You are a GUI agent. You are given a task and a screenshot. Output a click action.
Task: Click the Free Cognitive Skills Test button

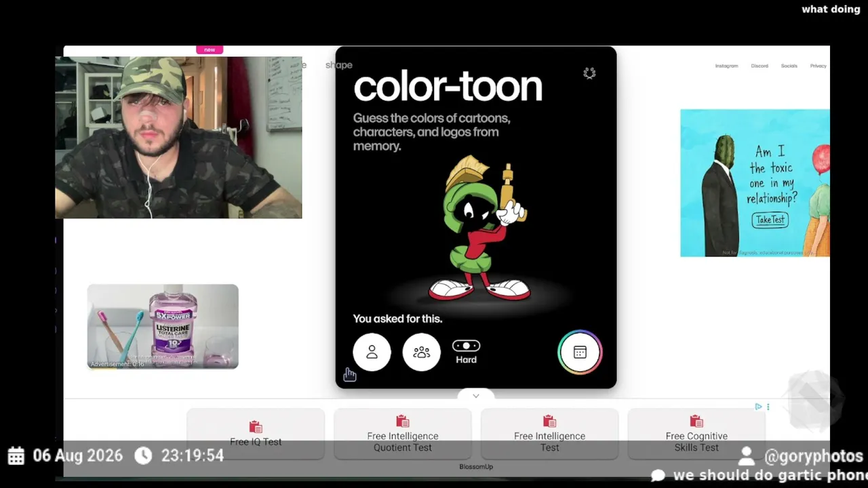(x=696, y=434)
